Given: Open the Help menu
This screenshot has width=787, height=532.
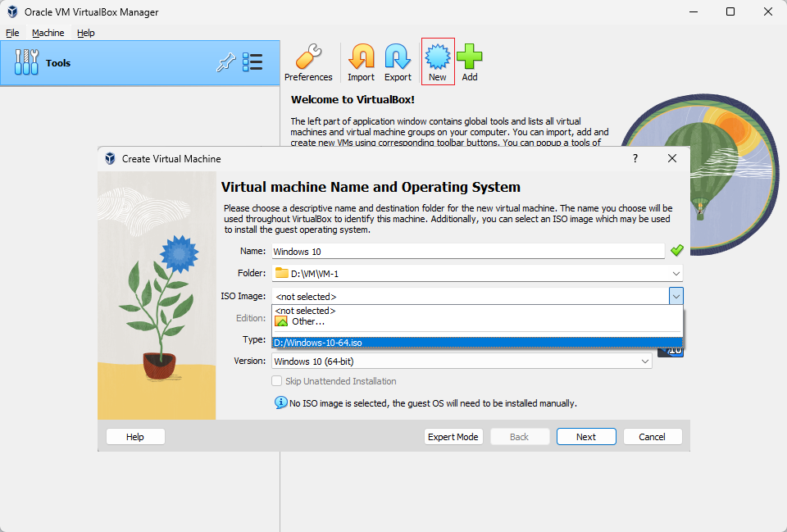Looking at the screenshot, I should click(86, 33).
